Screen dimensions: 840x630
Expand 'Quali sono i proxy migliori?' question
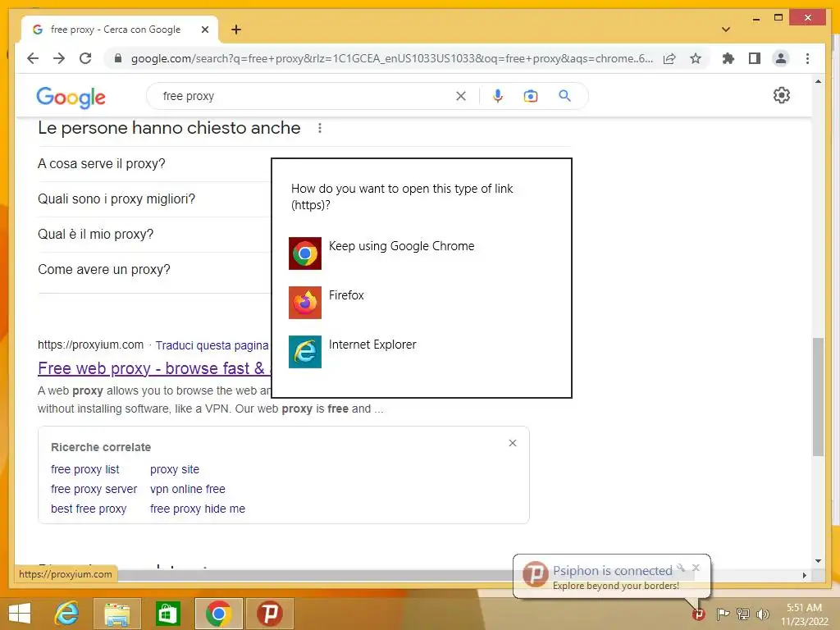pyautogui.click(x=154, y=199)
